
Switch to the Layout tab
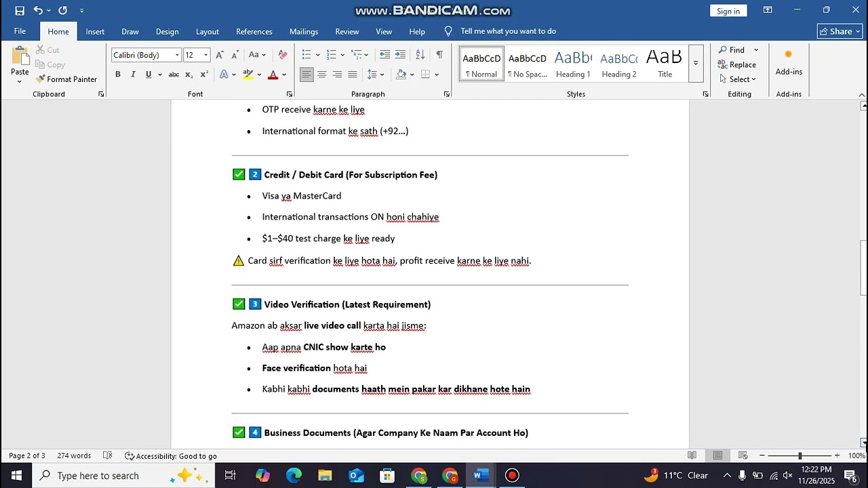click(x=207, y=31)
